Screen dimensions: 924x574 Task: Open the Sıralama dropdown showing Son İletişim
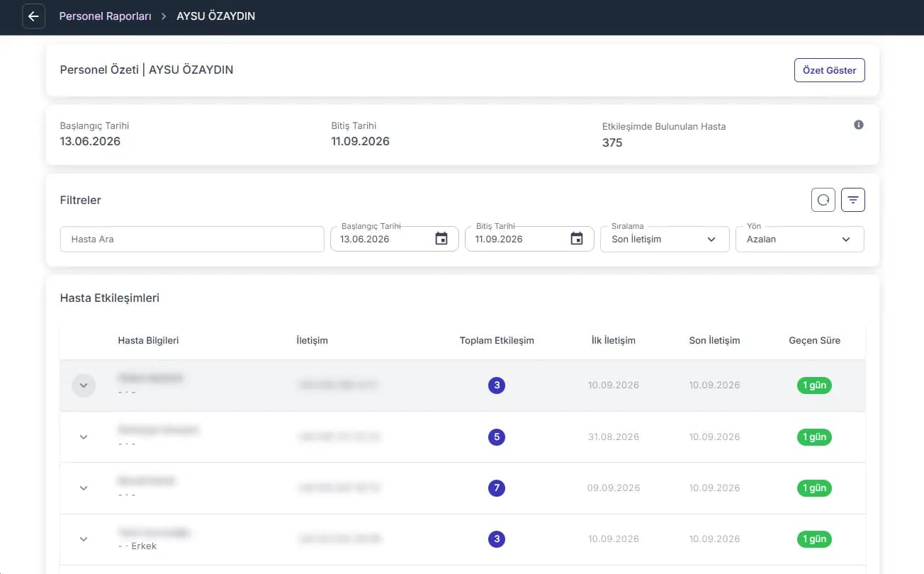pyautogui.click(x=665, y=239)
